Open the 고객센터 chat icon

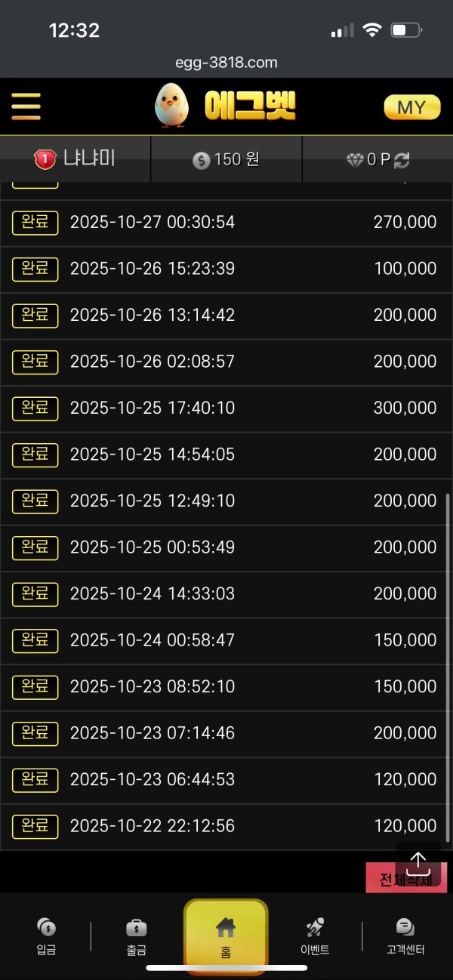click(x=405, y=928)
